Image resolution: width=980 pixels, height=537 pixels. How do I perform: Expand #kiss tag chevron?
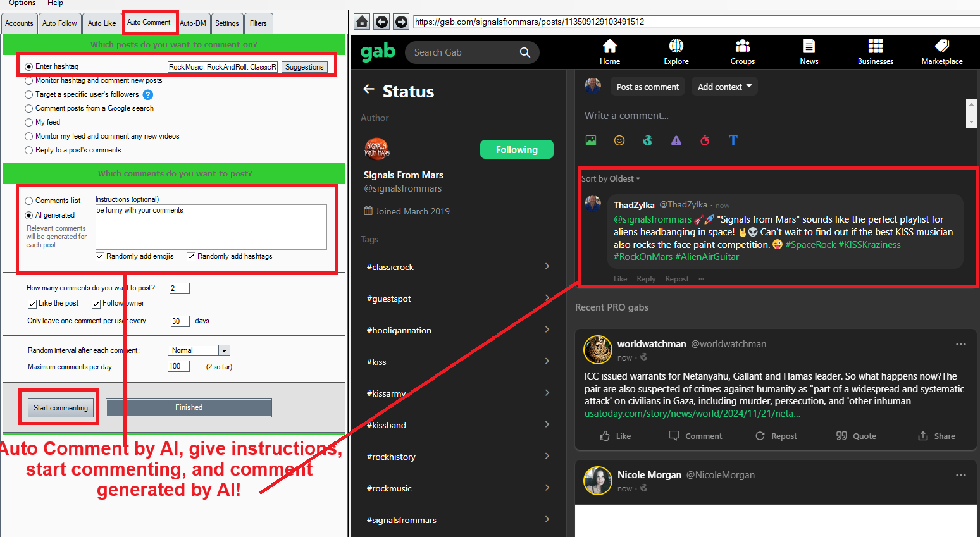pyautogui.click(x=547, y=361)
